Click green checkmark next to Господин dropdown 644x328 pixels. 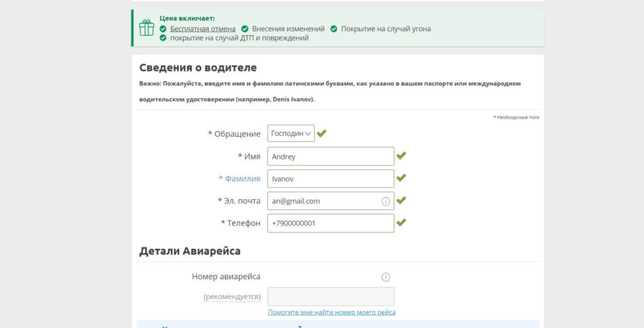[322, 133]
